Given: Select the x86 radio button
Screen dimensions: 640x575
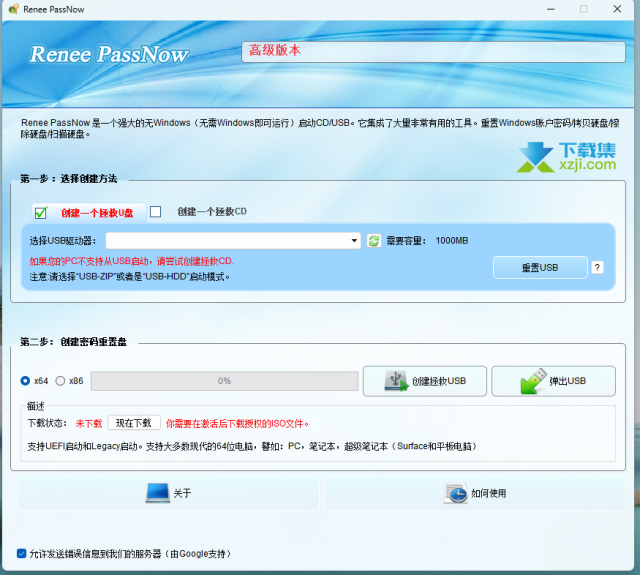Looking at the screenshot, I should [x=60, y=381].
